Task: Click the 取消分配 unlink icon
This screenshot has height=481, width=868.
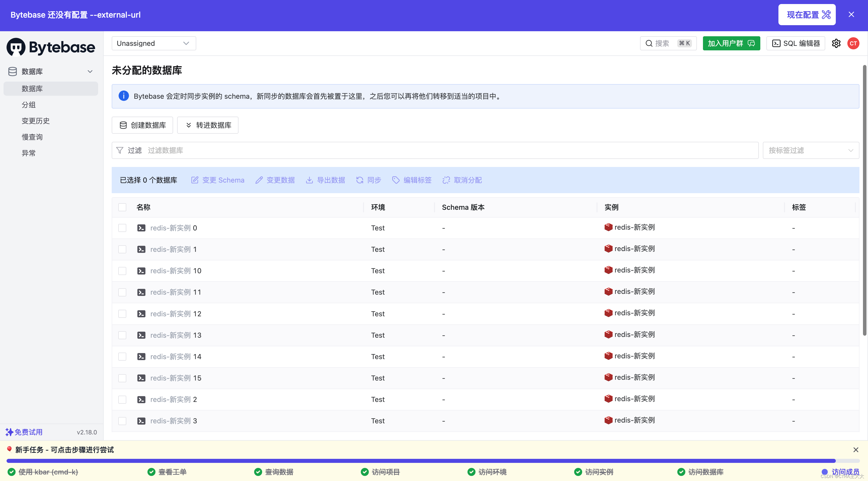Action: pyautogui.click(x=446, y=180)
